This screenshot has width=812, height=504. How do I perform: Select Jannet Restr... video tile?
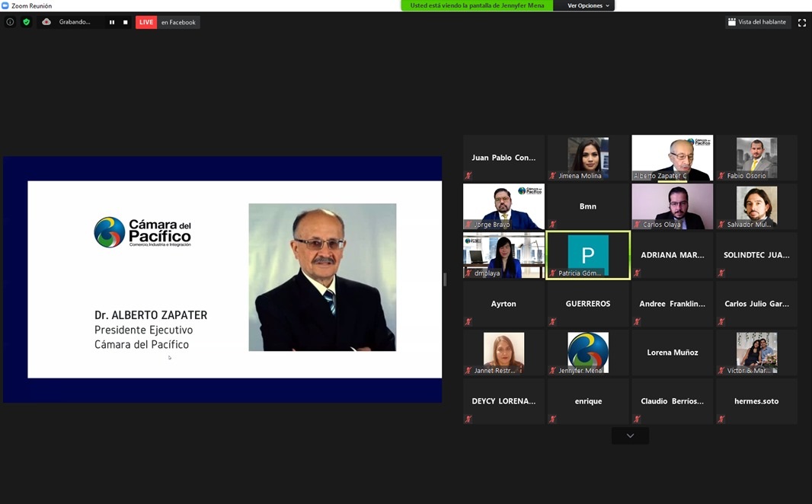coord(504,352)
